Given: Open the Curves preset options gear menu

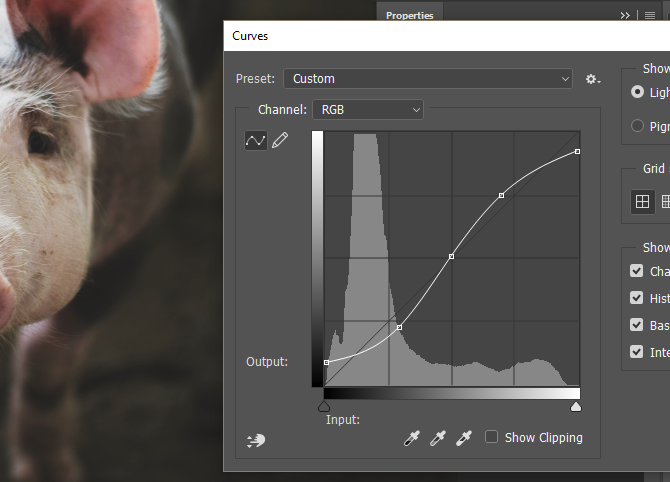Looking at the screenshot, I should (593, 79).
